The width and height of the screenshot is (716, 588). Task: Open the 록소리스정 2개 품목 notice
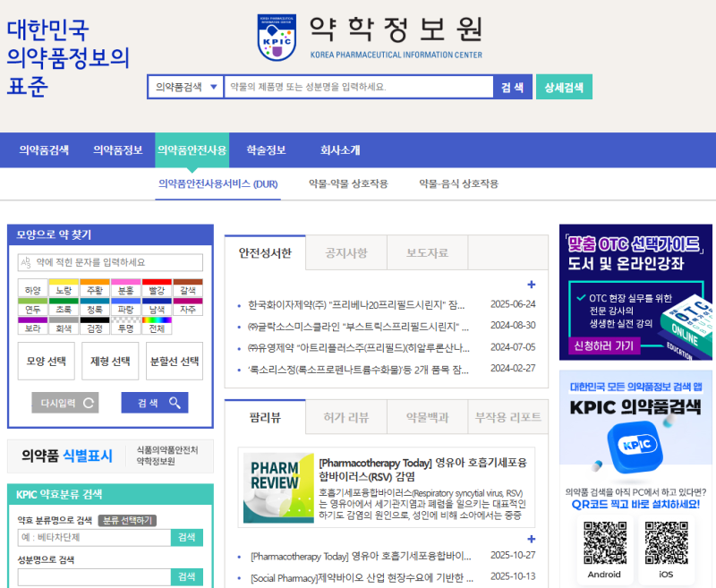(x=358, y=370)
